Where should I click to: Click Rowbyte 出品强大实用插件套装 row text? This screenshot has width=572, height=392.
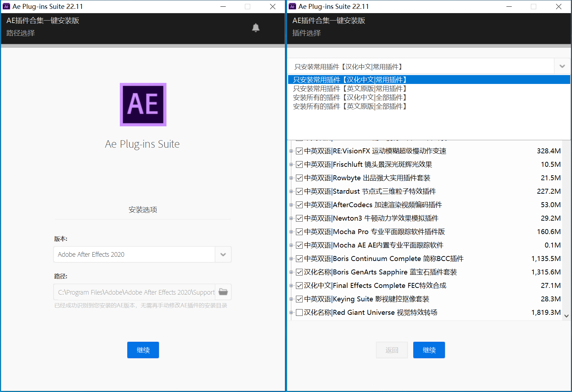pyautogui.click(x=368, y=178)
